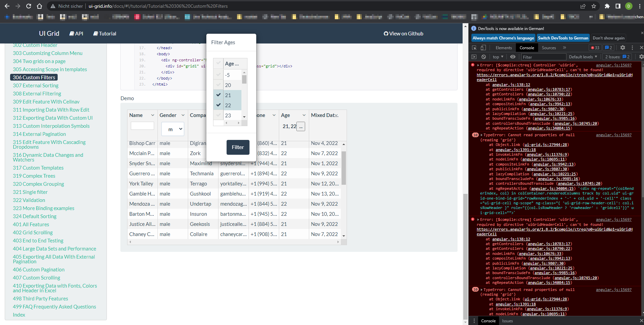Open the Gender filter select showing 'm'
644x325 pixels.
pos(173,129)
